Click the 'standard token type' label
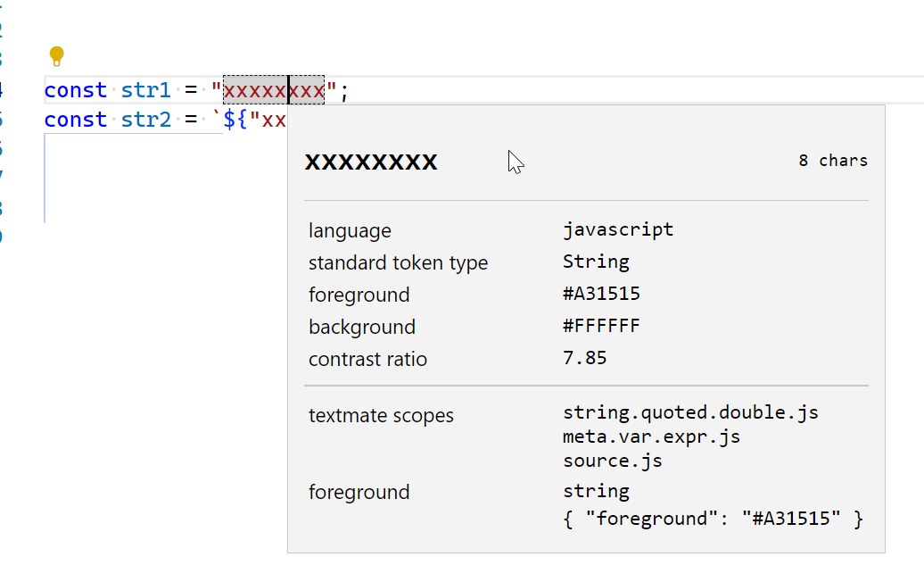Viewport: 924px width, 582px height. pos(399,262)
